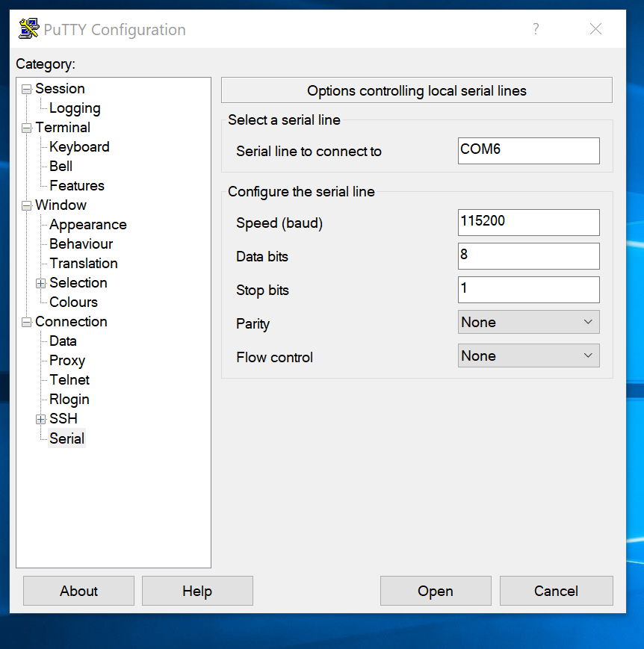Open the Features settings category
Viewport: 644px width, 649px height.
(x=77, y=186)
